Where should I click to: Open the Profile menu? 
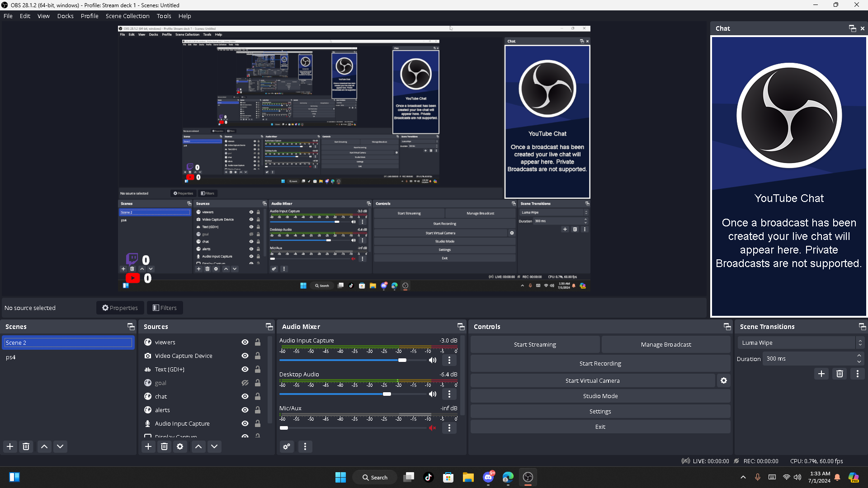(x=90, y=16)
